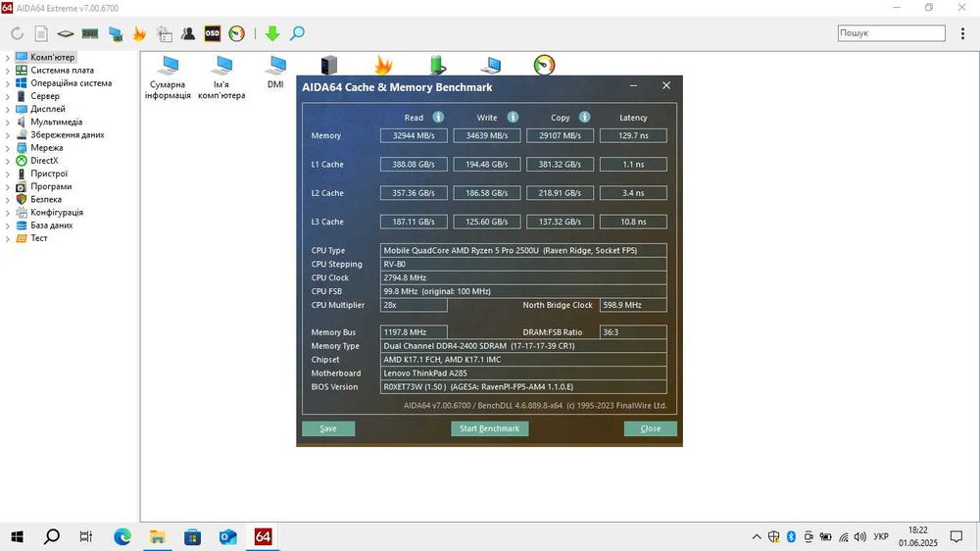
Task: Expand the Системна плата tree node
Action: click(8, 71)
